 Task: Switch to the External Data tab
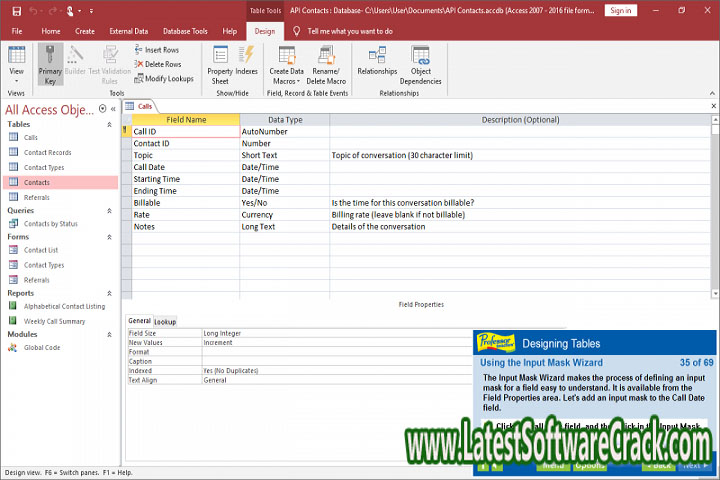(x=129, y=31)
